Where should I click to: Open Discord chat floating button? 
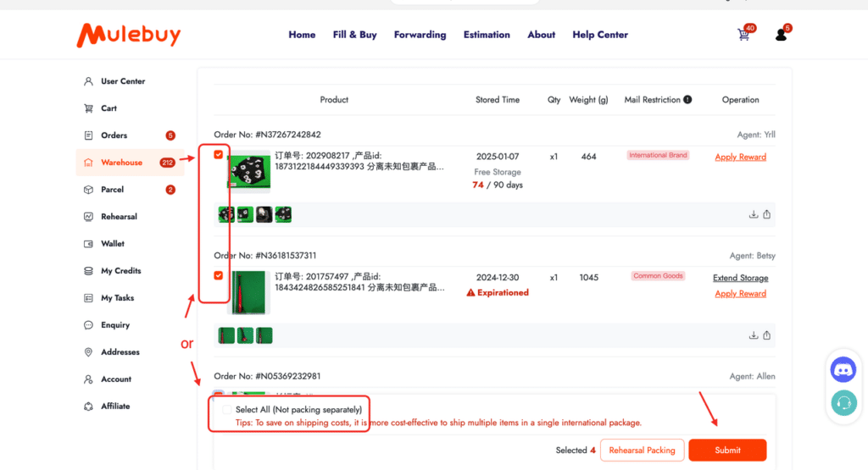click(x=843, y=369)
